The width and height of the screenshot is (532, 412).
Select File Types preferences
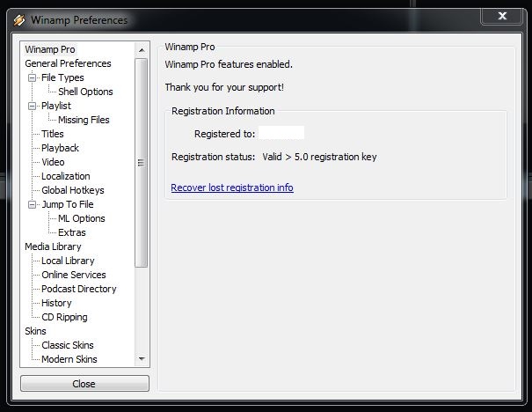(62, 77)
